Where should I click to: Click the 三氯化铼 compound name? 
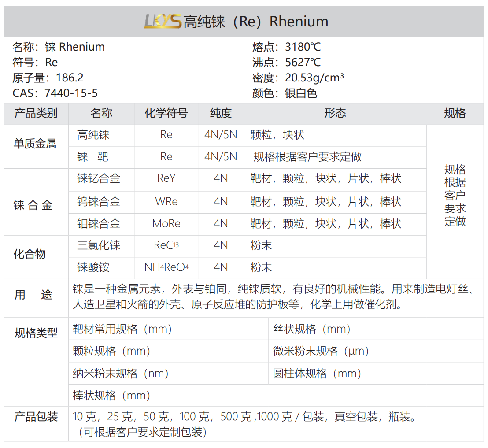tap(99, 245)
